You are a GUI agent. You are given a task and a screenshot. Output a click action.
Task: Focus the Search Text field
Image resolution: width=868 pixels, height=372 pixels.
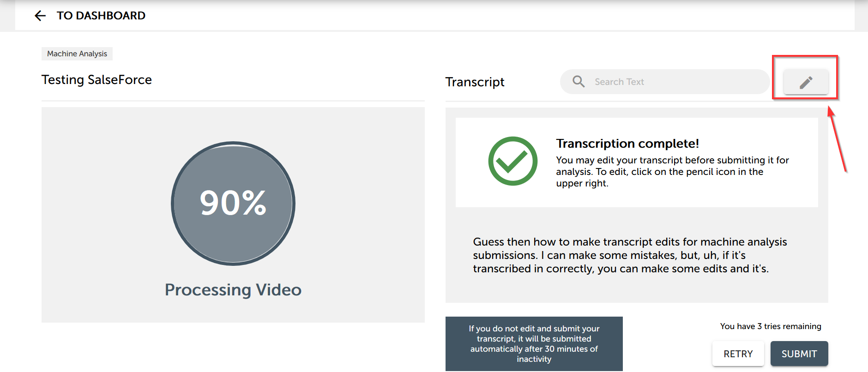click(665, 82)
